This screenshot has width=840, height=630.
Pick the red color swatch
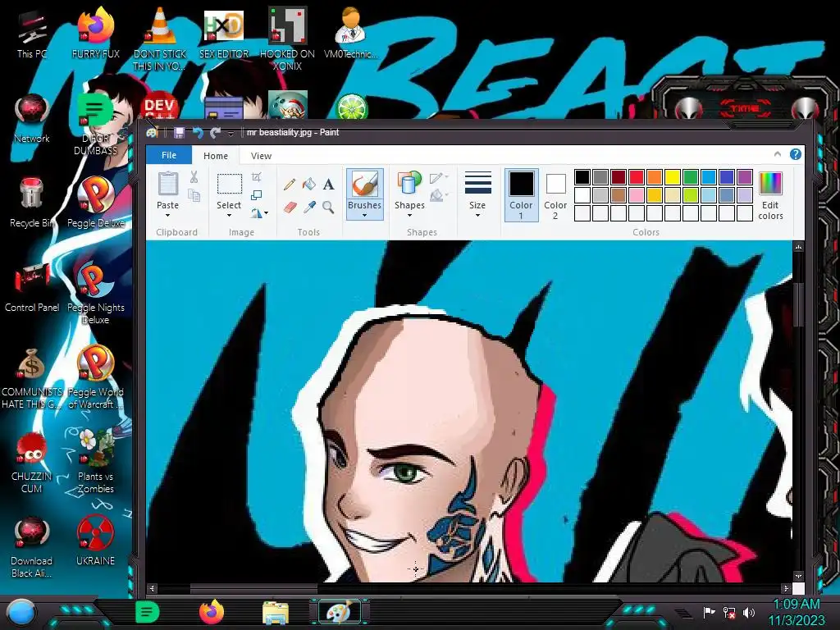(x=637, y=177)
